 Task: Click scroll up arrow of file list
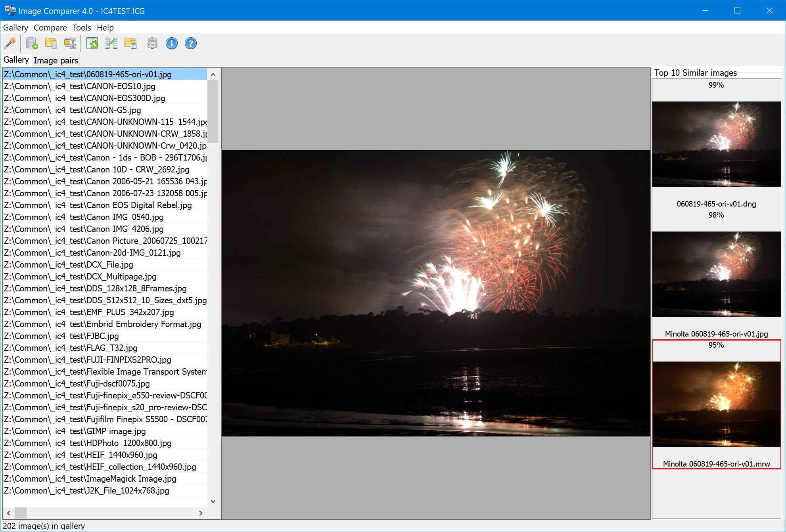click(x=213, y=75)
